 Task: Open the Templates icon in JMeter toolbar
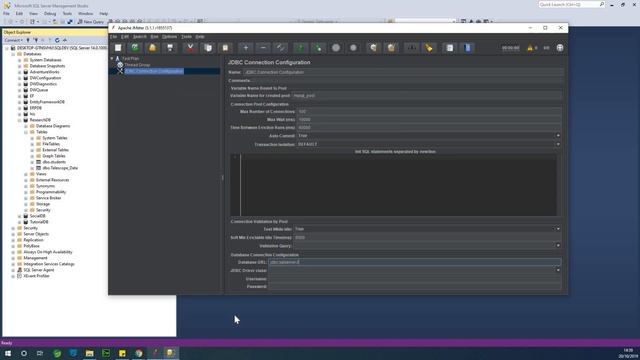click(x=135, y=48)
